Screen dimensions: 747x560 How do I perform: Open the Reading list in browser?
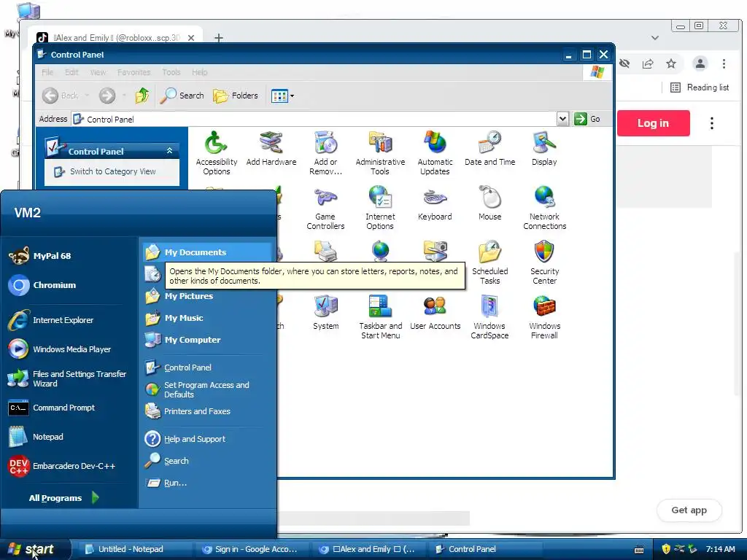pos(700,87)
